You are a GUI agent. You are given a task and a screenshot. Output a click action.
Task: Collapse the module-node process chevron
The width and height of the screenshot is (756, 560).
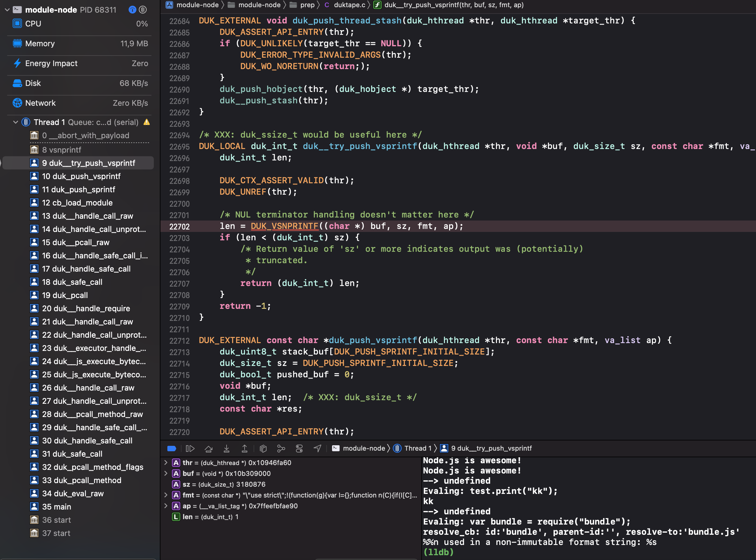coord(7,10)
